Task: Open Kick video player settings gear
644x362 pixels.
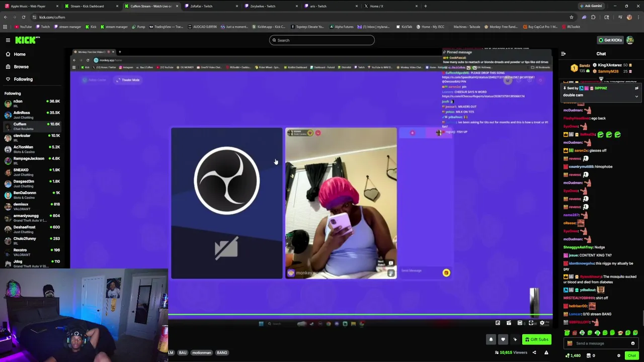Action: 542,323
